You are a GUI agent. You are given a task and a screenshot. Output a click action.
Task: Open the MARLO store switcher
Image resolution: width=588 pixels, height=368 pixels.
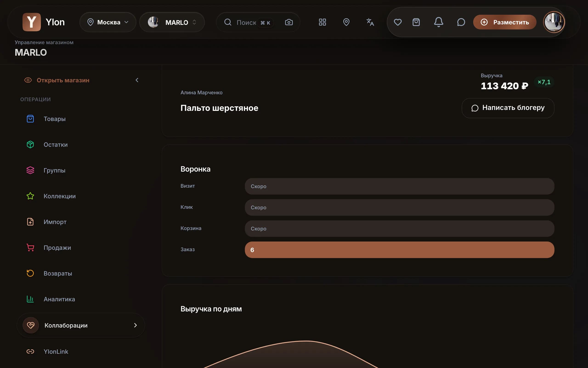[x=172, y=22]
